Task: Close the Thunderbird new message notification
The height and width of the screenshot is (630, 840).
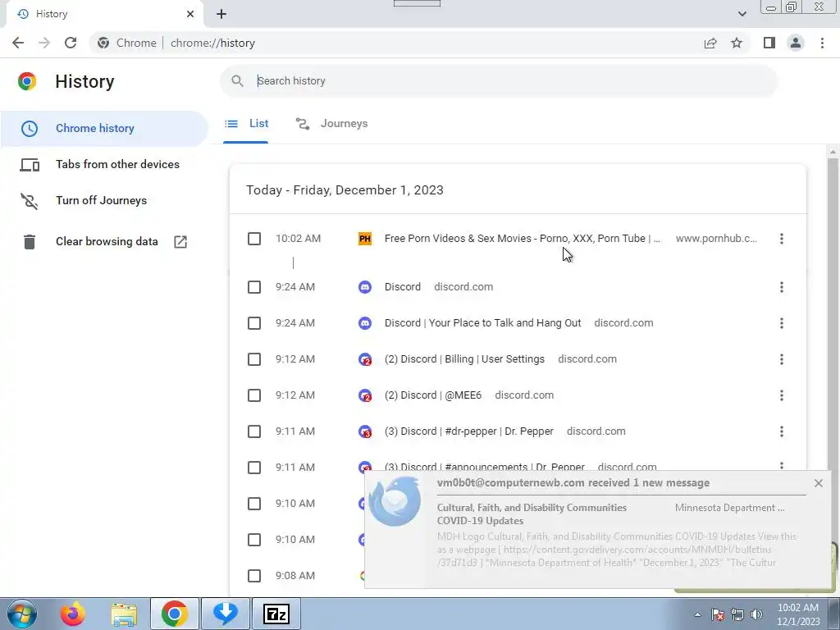Action: coord(818,483)
